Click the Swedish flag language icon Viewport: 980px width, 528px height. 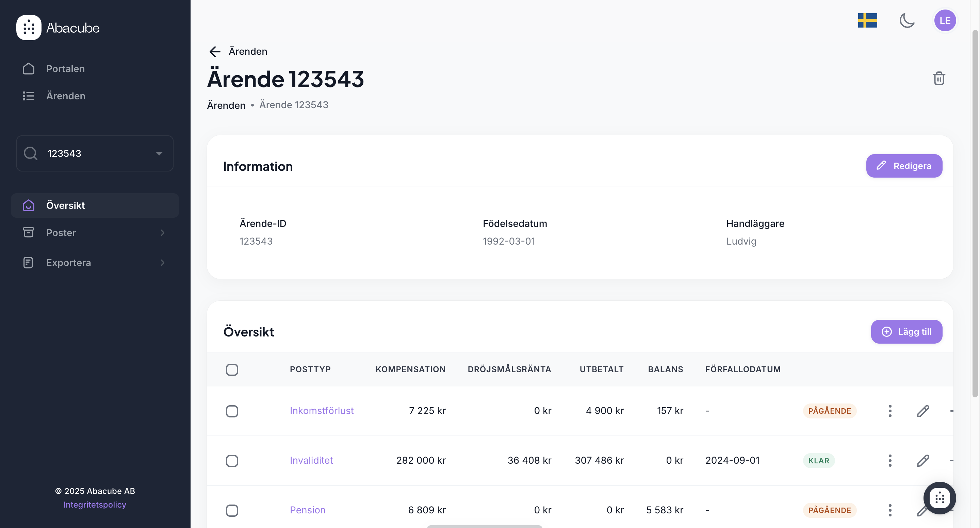click(867, 20)
